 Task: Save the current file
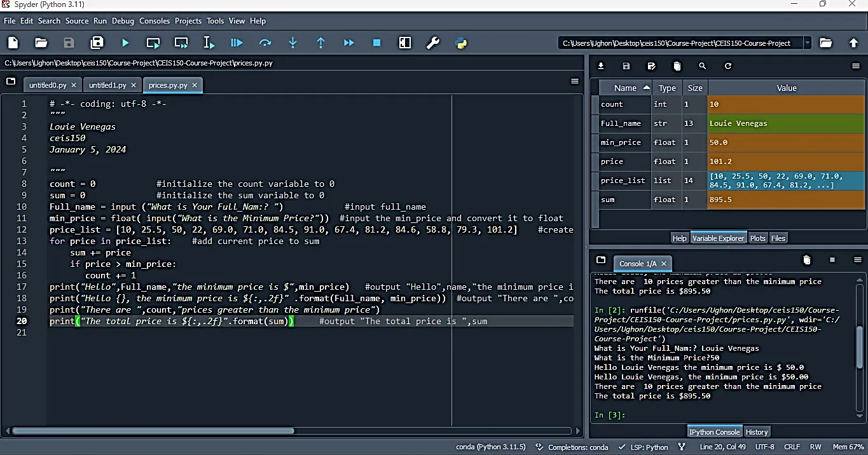(x=69, y=43)
